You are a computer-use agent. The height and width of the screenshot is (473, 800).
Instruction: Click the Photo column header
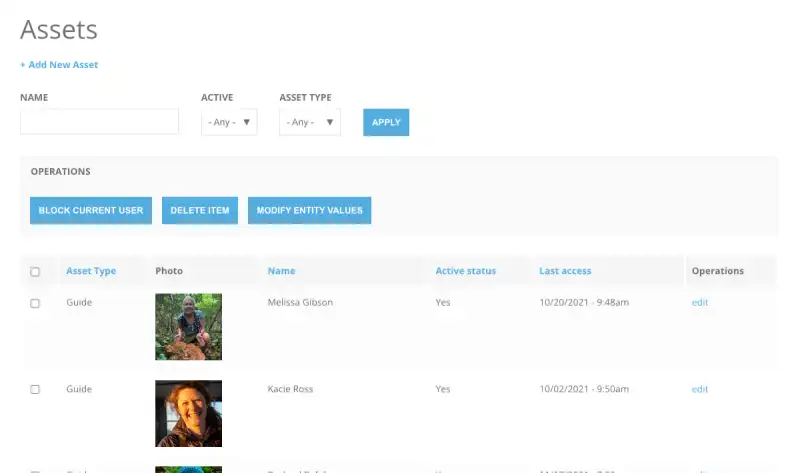(169, 271)
